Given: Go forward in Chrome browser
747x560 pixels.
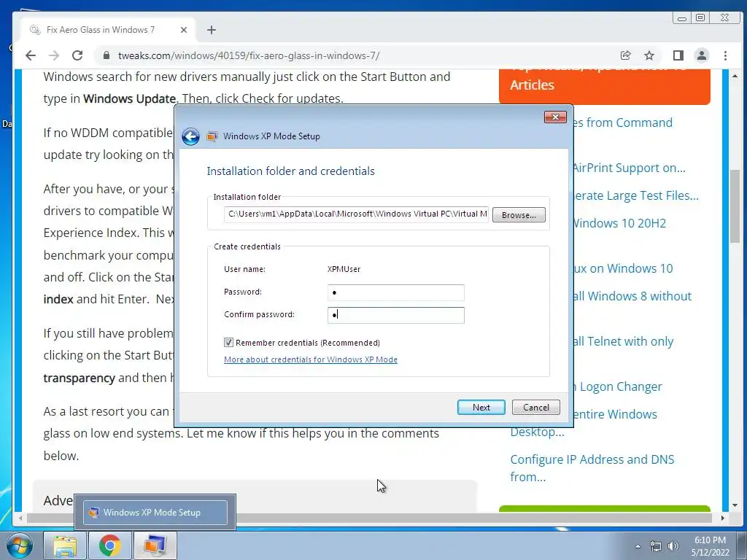Looking at the screenshot, I should pos(54,55).
